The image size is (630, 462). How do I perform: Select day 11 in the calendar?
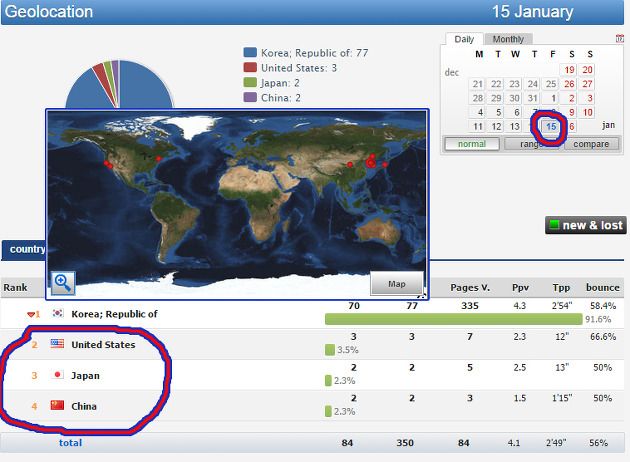[x=478, y=127]
